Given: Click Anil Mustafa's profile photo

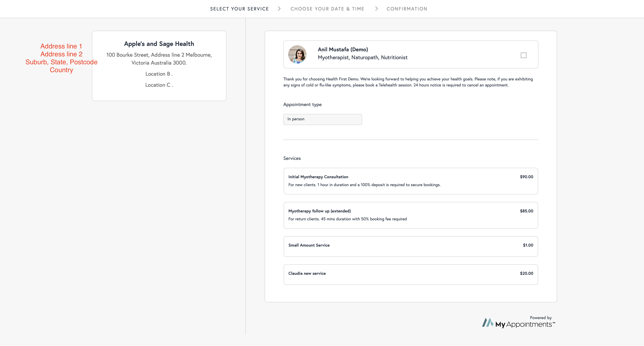Looking at the screenshot, I should [x=297, y=54].
